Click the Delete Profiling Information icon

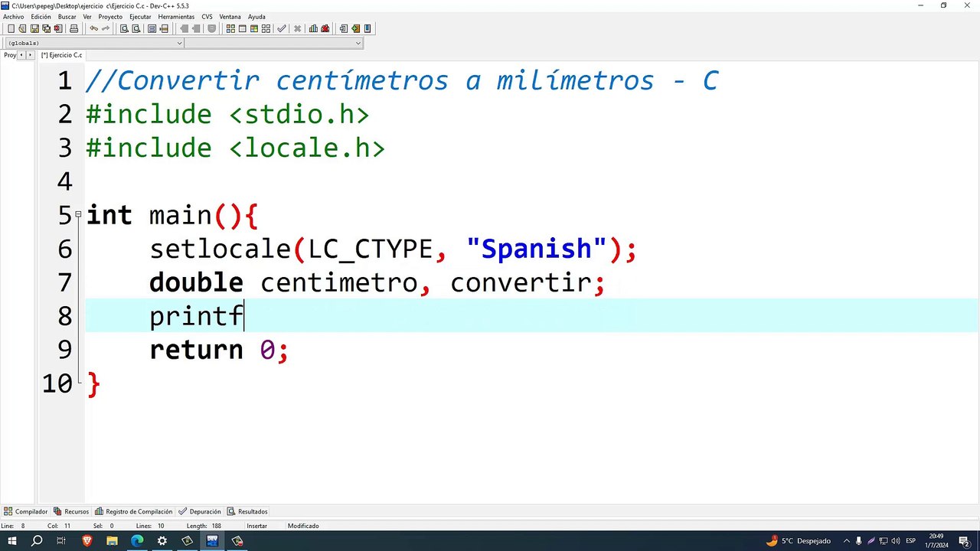[325, 29]
